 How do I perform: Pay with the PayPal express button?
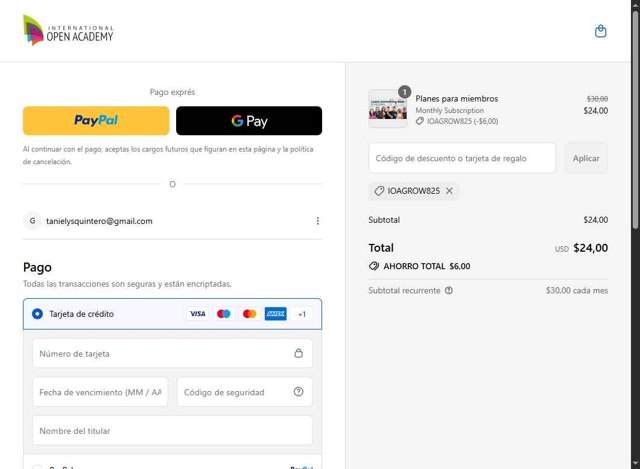pyautogui.click(x=96, y=120)
